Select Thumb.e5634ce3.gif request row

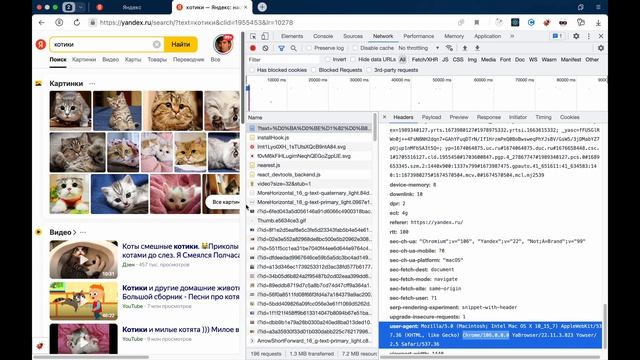click(310, 221)
